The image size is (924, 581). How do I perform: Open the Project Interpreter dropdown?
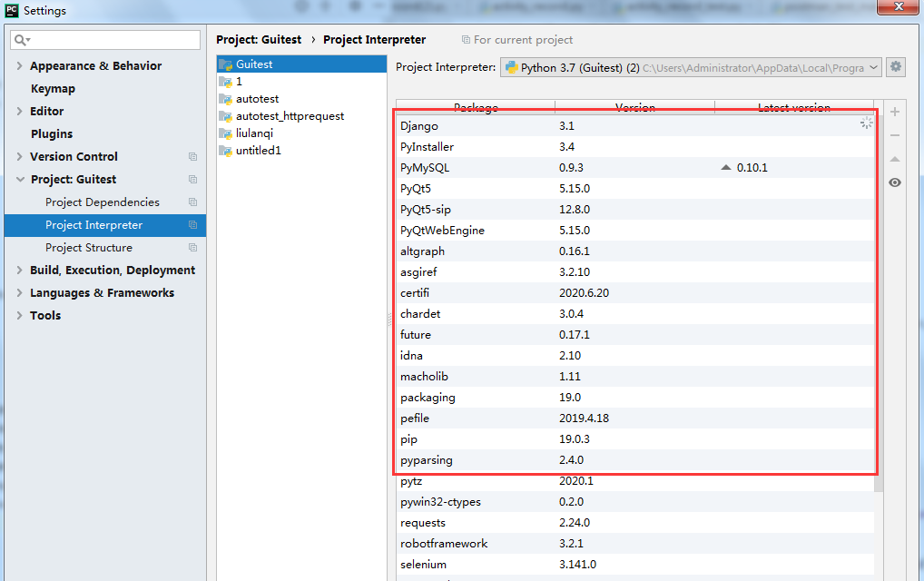[692, 67]
